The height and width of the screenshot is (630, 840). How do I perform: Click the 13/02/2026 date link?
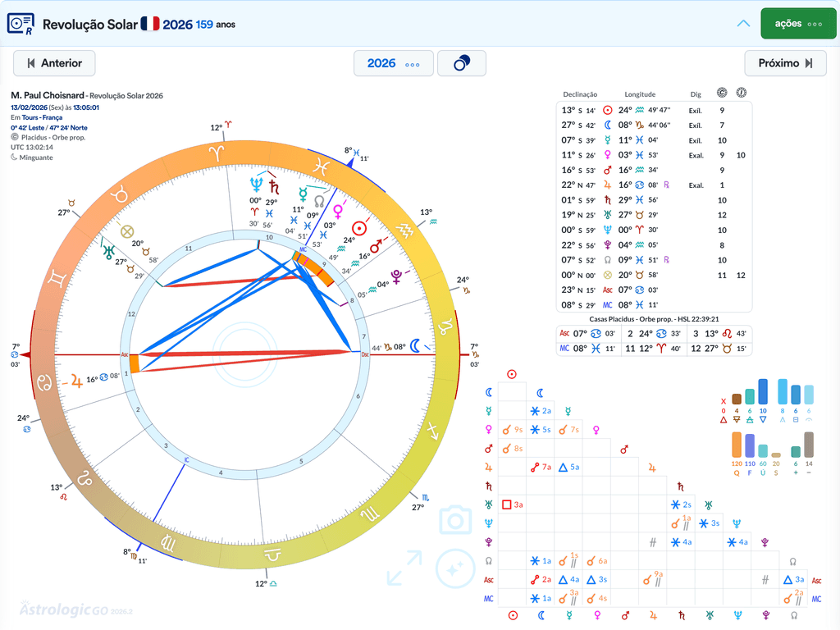point(29,107)
